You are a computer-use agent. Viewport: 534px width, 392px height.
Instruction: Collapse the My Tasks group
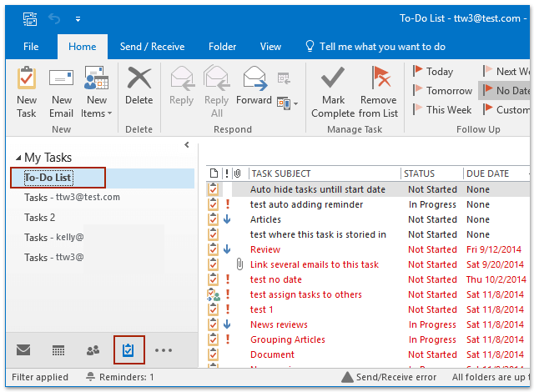[x=18, y=158]
